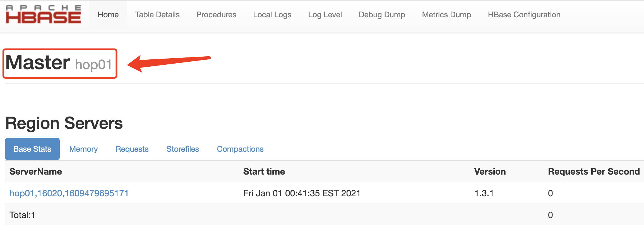Click the Requests Per Second header
This screenshot has width=644, height=227.
[x=594, y=172]
